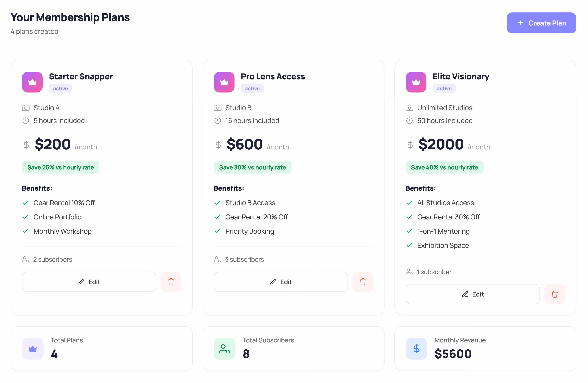Edit the Starter Snapper plan
The image size is (588, 383).
tap(89, 282)
